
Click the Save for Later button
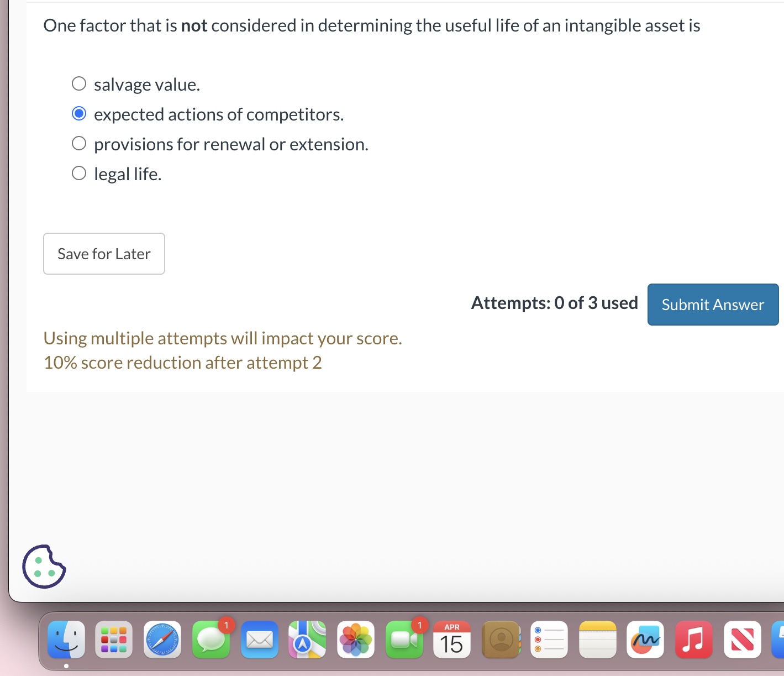104,253
